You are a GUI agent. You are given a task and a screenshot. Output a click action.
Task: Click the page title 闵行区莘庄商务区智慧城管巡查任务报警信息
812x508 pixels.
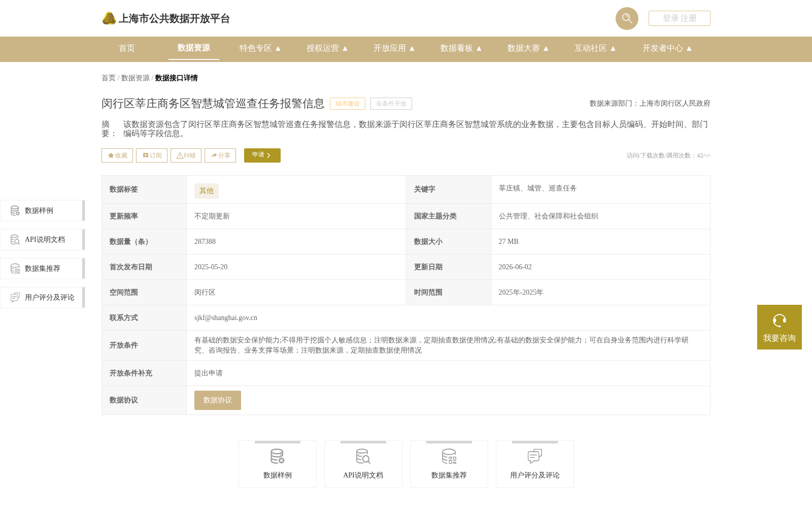[x=213, y=104]
